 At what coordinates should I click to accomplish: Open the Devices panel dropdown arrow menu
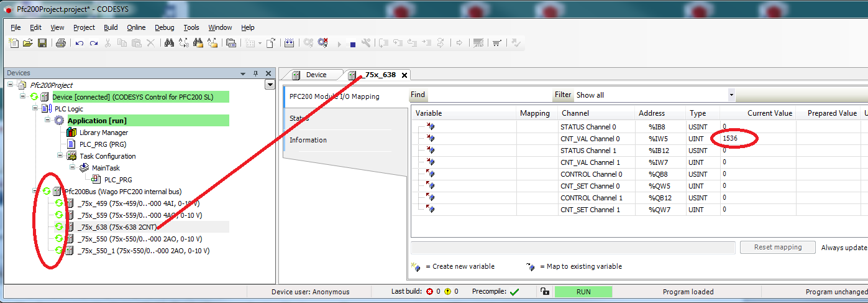pyautogui.click(x=243, y=73)
